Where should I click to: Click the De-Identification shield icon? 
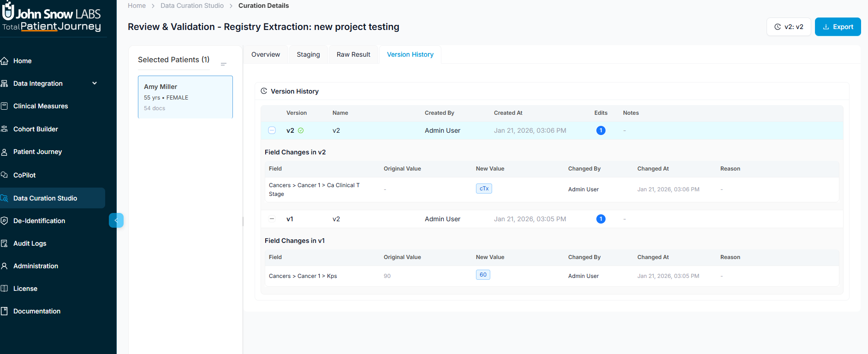point(5,221)
